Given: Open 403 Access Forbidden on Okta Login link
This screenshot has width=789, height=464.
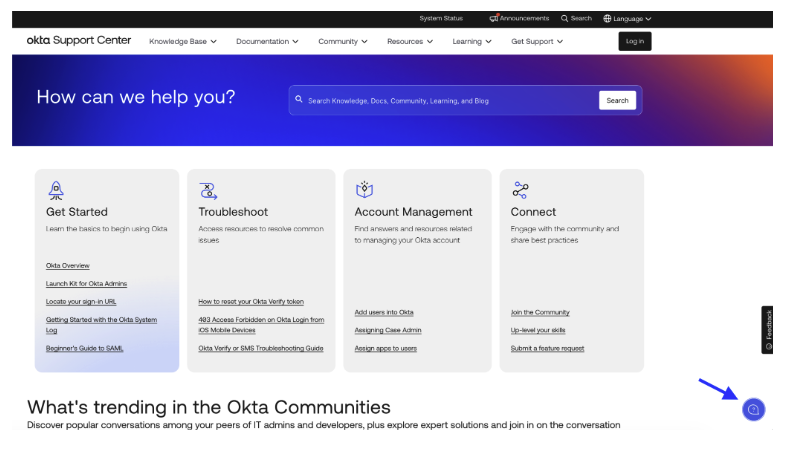Looking at the screenshot, I should click(261, 325).
